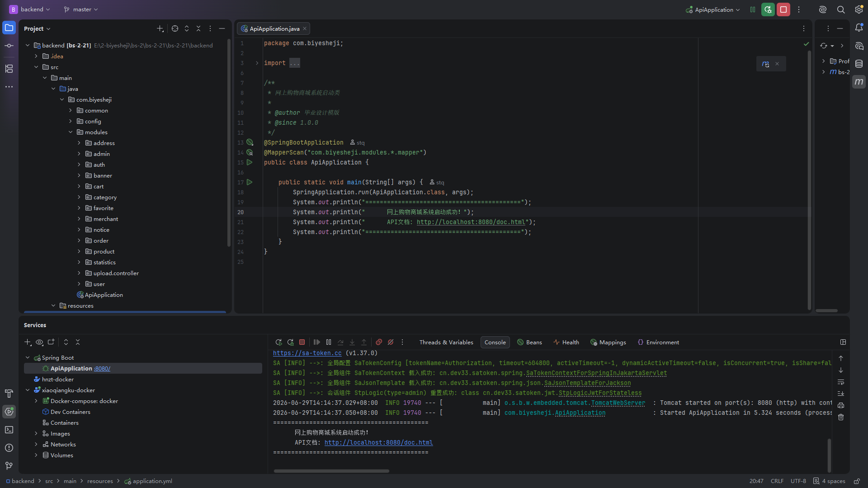Screen dimensions: 868x488
Task: Toggle mute breakpoints in debugger toolbar
Action: (x=391, y=342)
